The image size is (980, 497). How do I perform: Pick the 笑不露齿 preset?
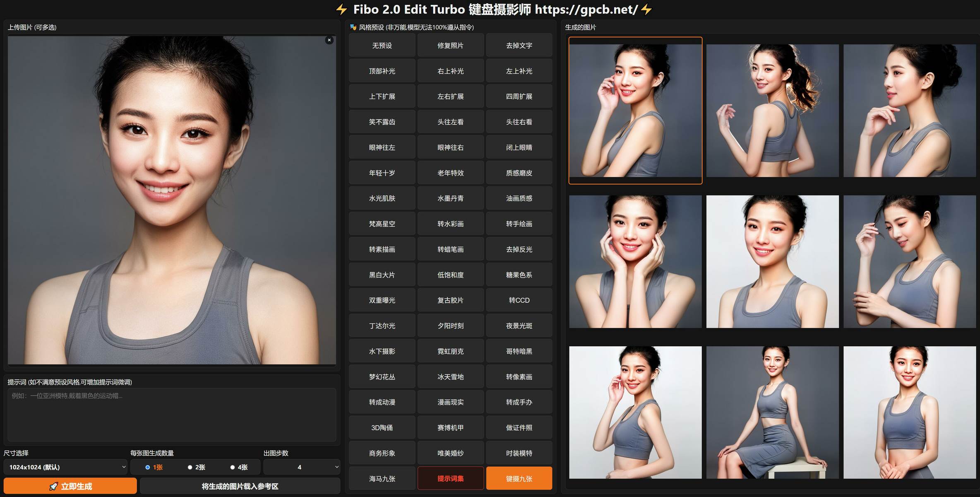[x=382, y=122]
